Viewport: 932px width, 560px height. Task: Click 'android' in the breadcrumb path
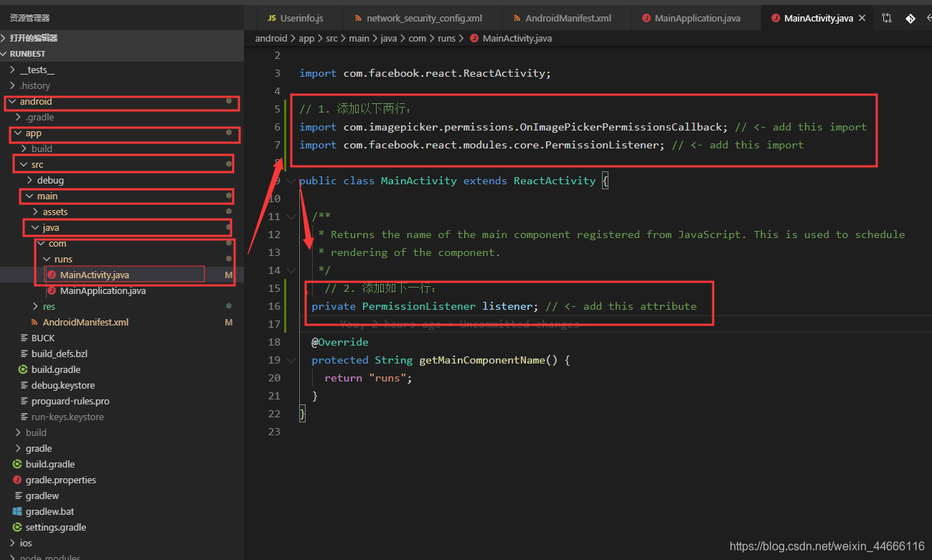click(271, 38)
